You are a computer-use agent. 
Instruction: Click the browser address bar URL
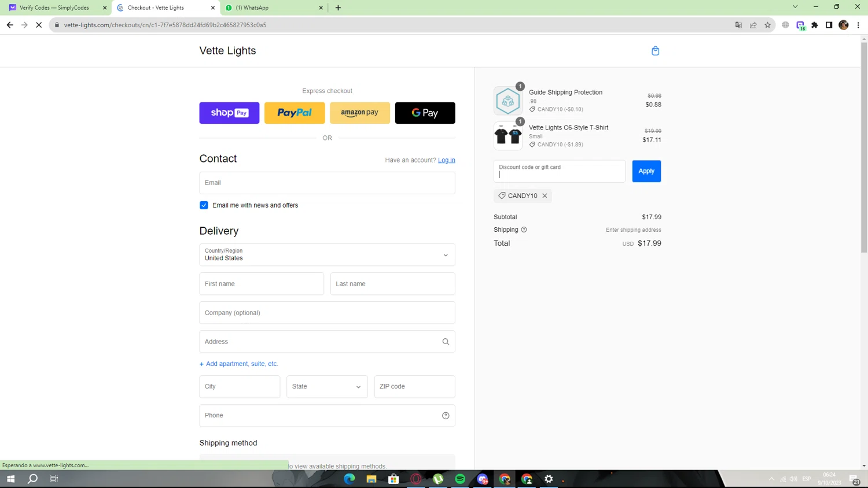(x=165, y=25)
